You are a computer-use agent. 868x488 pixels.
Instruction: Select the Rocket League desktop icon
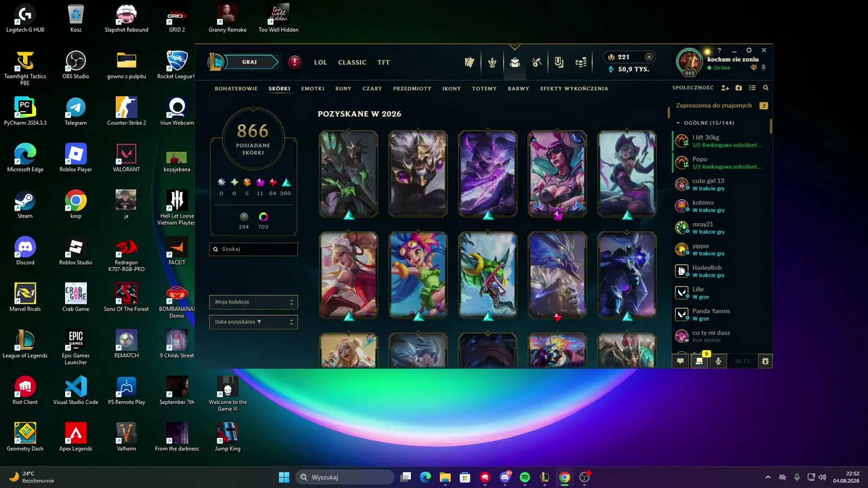(x=177, y=65)
